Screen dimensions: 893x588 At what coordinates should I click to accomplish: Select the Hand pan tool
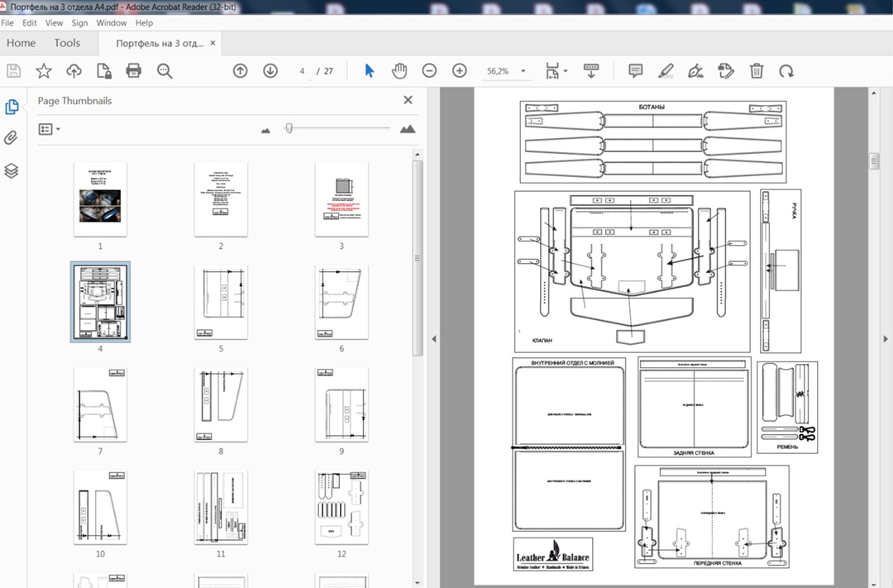pyautogui.click(x=399, y=71)
